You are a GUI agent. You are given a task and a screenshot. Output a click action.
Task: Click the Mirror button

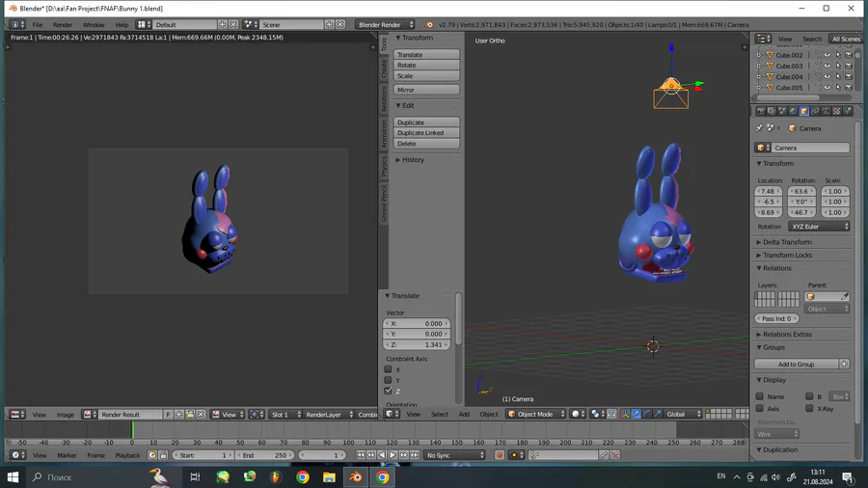pos(426,90)
